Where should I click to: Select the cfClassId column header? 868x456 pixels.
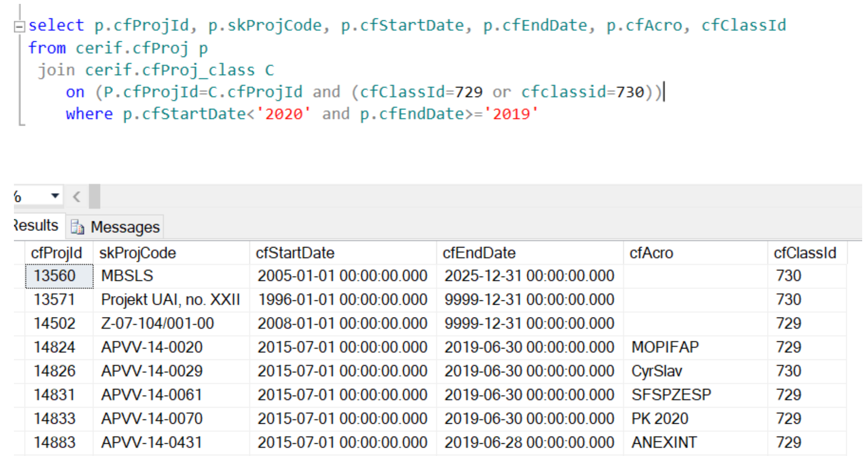click(805, 253)
